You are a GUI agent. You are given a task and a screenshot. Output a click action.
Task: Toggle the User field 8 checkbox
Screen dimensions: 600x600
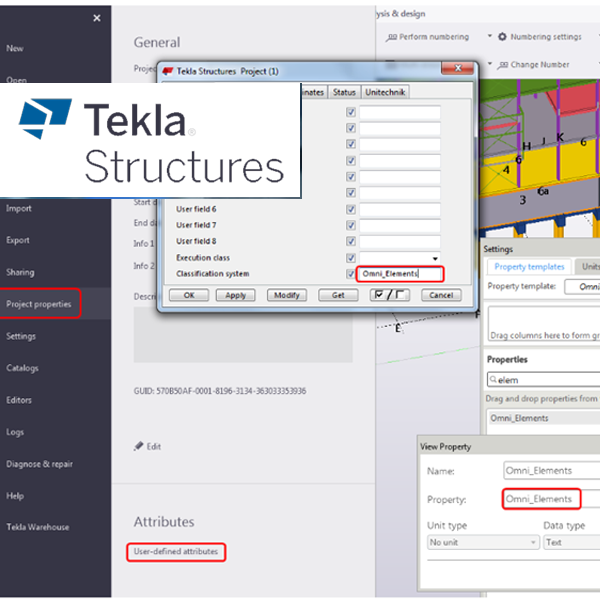[351, 241]
